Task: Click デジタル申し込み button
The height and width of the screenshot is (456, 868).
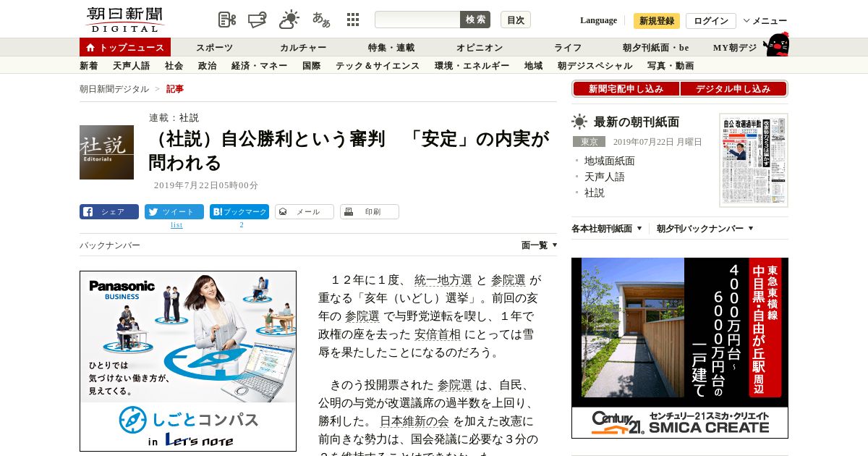Action: click(733, 89)
